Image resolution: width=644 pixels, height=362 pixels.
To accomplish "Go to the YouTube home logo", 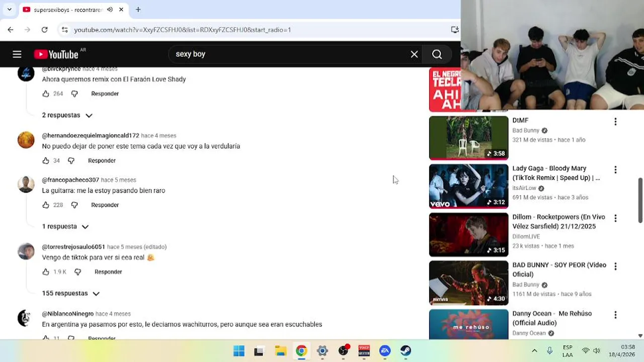I will pyautogui.click(x=56, y=54).
